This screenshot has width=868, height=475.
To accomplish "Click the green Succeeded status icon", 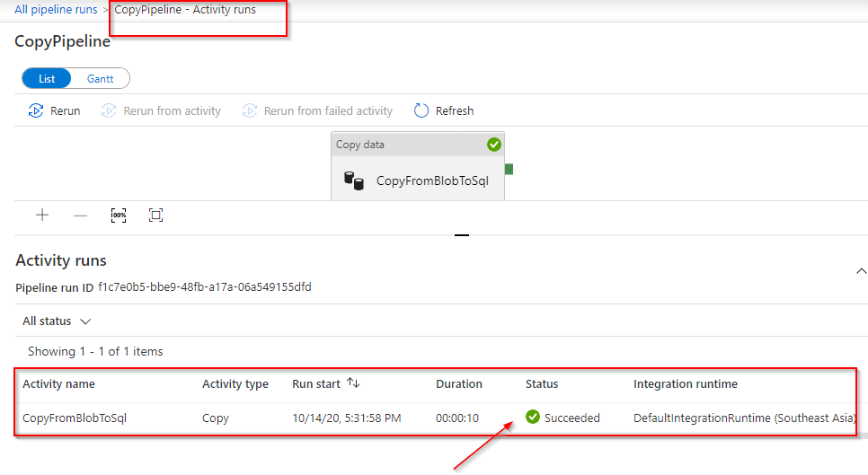I will point(533,418).
